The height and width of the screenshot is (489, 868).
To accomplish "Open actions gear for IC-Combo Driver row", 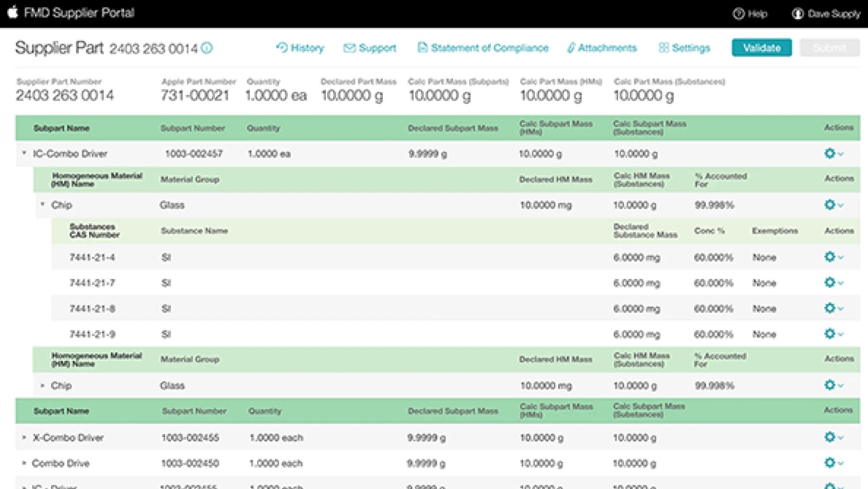I will click(833, 154).
